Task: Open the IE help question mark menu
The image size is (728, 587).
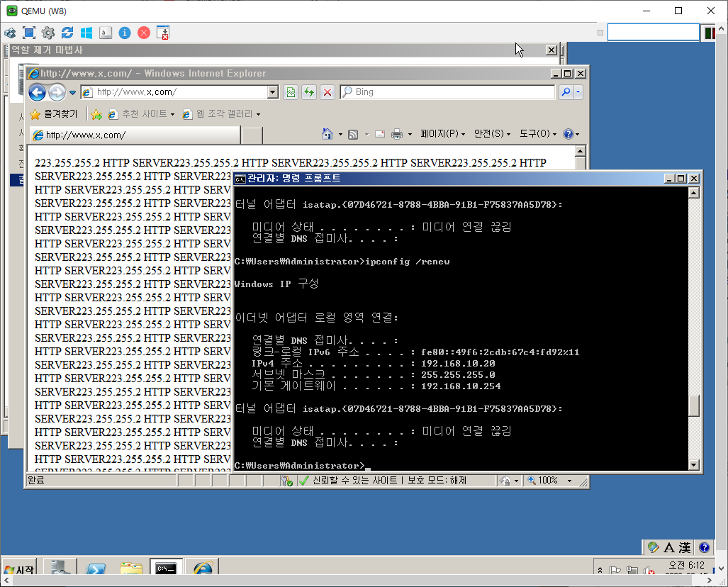Action: click(x=571, y=134)
